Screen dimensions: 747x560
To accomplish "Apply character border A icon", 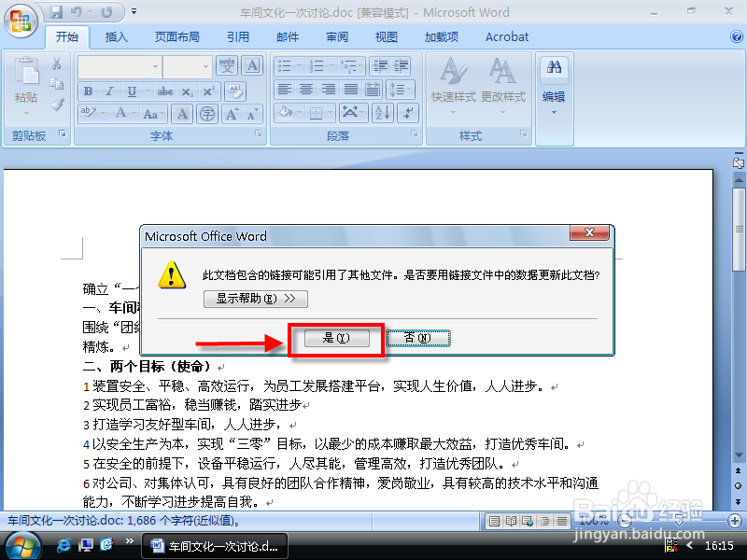I will (x=252, y=65).
